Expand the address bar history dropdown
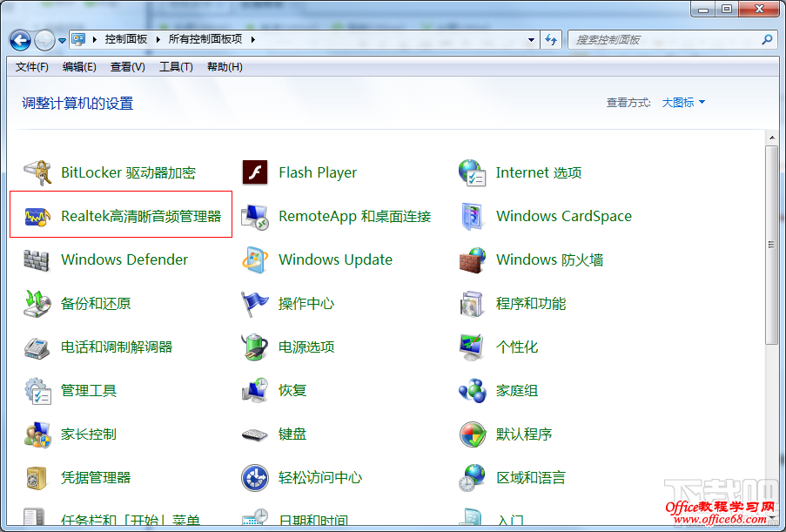The width and height of the screenshot is (786, 532). pyautogui.click(x=531, y=39)
